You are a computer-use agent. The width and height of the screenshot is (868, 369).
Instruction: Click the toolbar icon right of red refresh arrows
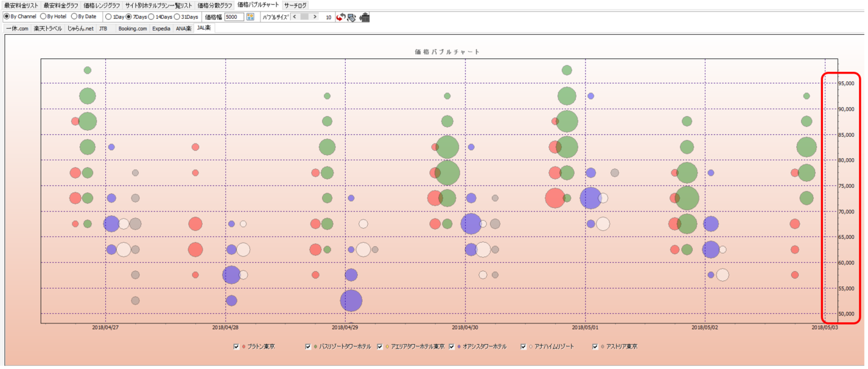point(352,17)
